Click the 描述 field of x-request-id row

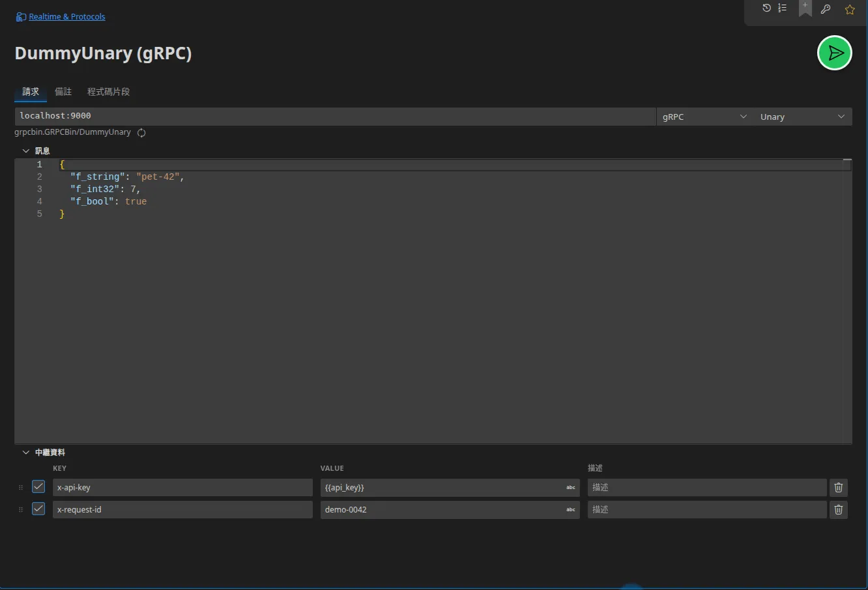point(707,510)
